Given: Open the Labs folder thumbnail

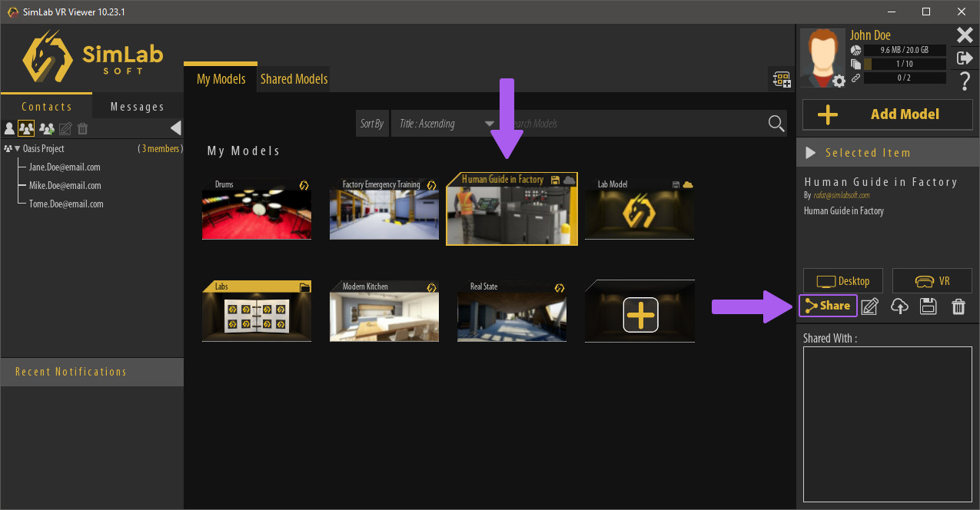Looking at the screenshot, I should click(257, 311).
